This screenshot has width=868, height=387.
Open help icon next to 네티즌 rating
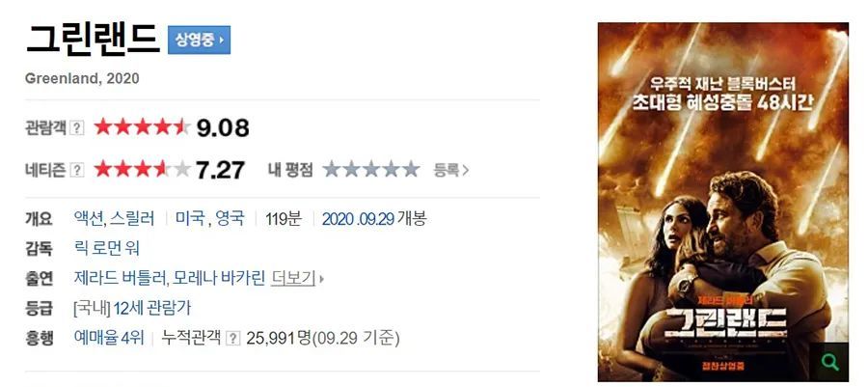tap(77, 170)
